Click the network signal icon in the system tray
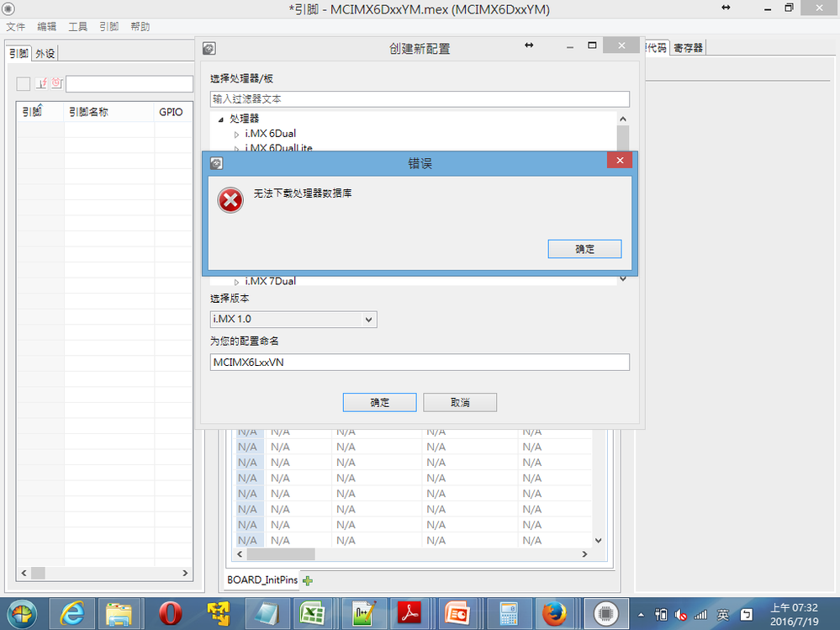 pos(700,615)
